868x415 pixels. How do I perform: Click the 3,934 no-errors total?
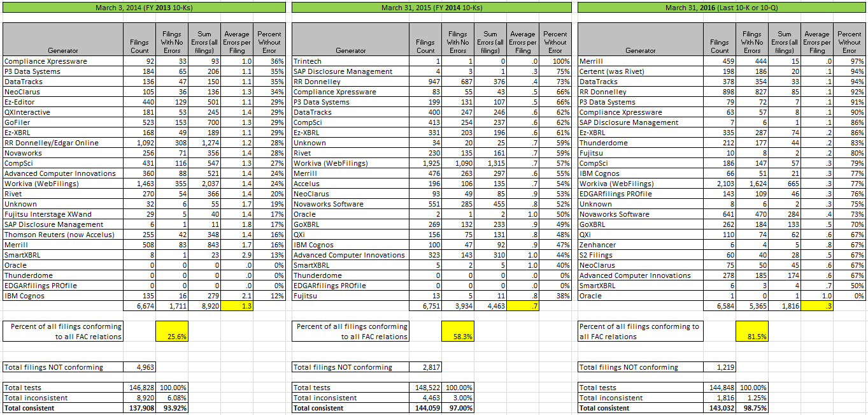pyautogui.click(x=459, y=306)
